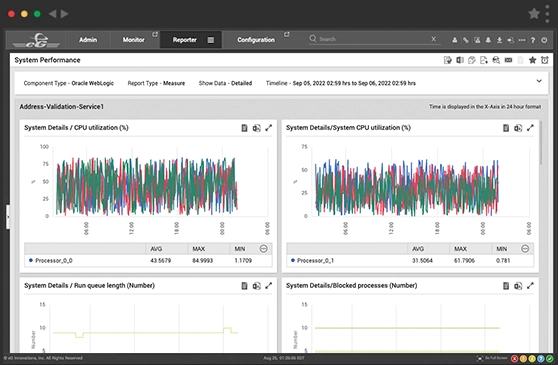Open the Configuration tab

click(256, 40)
